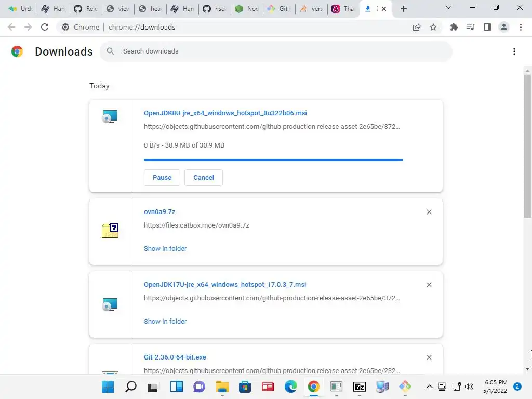
Task: Go back using the browser back arrow
Action: (11, 27)
